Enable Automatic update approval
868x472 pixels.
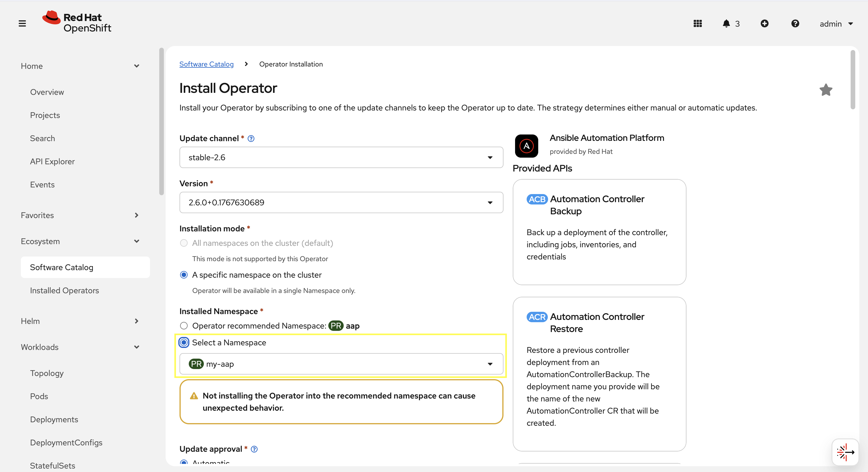point(184,462)
